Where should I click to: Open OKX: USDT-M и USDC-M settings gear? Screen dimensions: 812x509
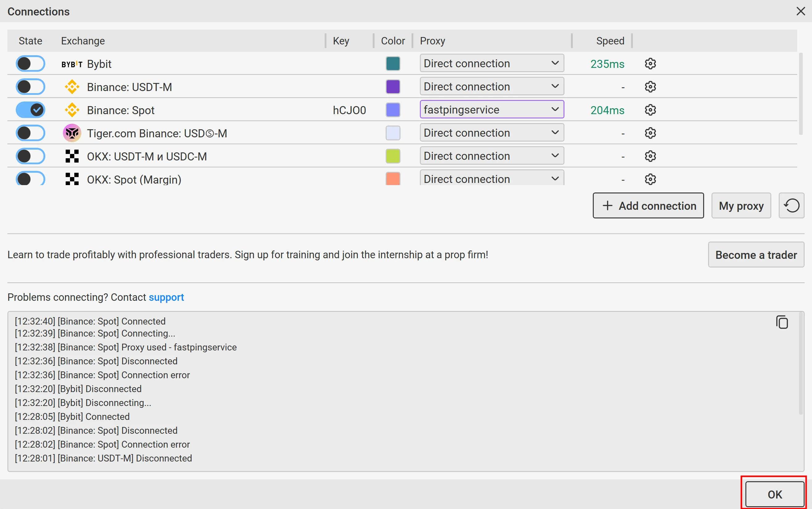coord(650,156)
